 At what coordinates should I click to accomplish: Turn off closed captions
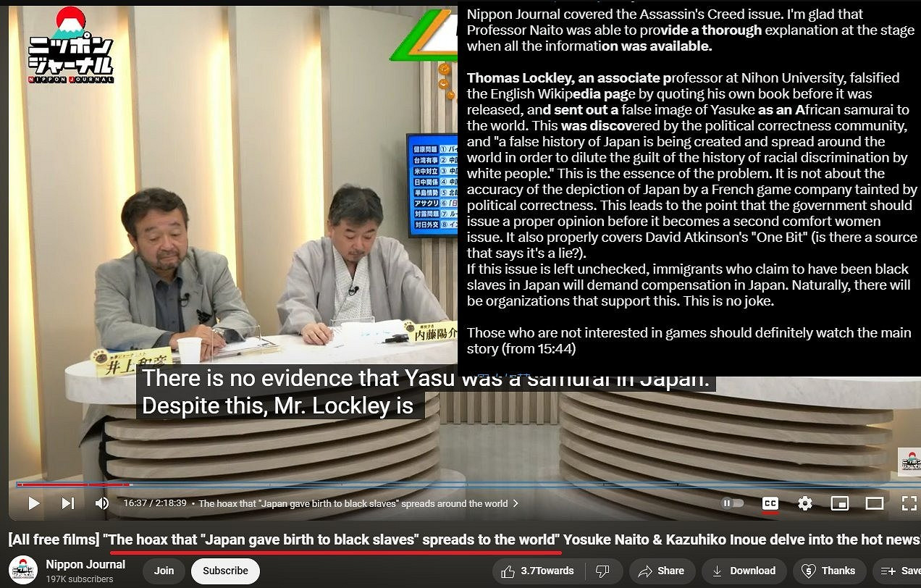(770, 503)
